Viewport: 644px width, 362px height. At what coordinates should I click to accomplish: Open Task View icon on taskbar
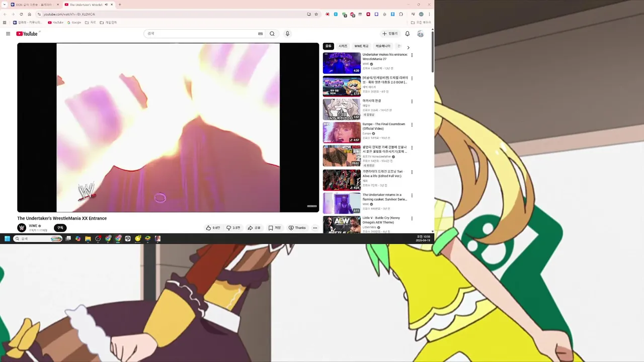click(68, 239)
